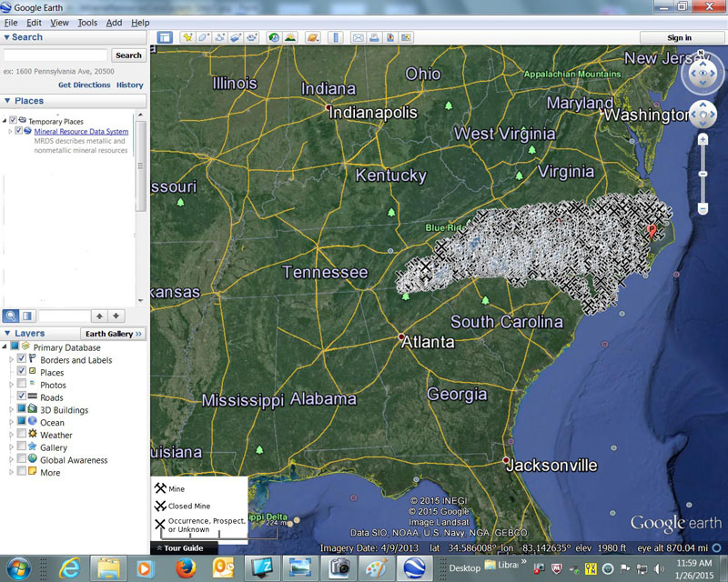Open the Edit menu
The image size is (728, 582).
point(34,23)
